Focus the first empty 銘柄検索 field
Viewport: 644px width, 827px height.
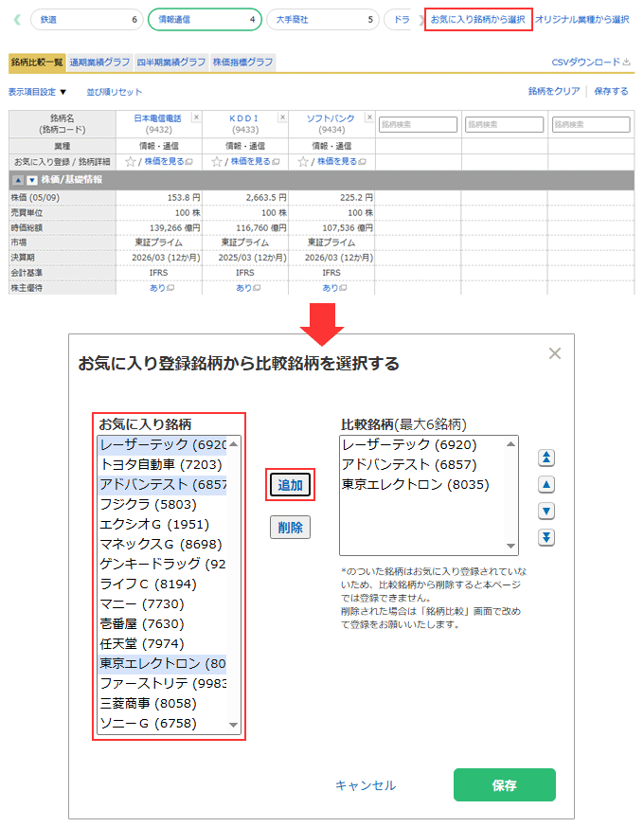pyautogui.click(x=418, y=124)
